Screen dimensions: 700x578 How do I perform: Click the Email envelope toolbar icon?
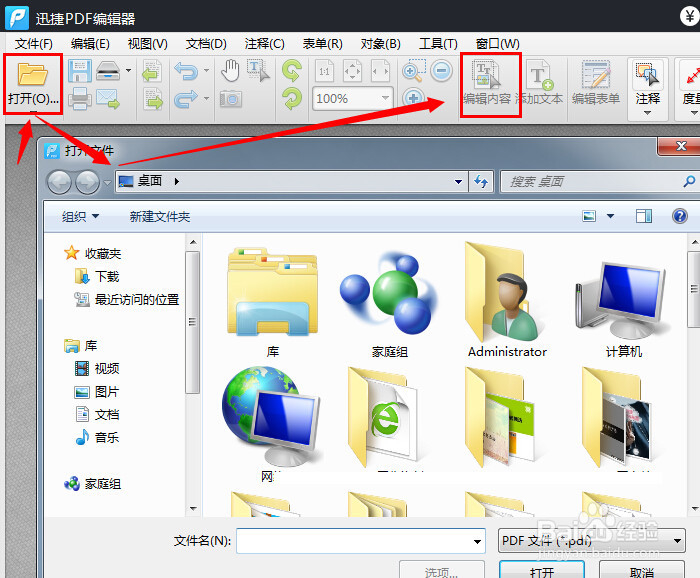pos(108,99)
